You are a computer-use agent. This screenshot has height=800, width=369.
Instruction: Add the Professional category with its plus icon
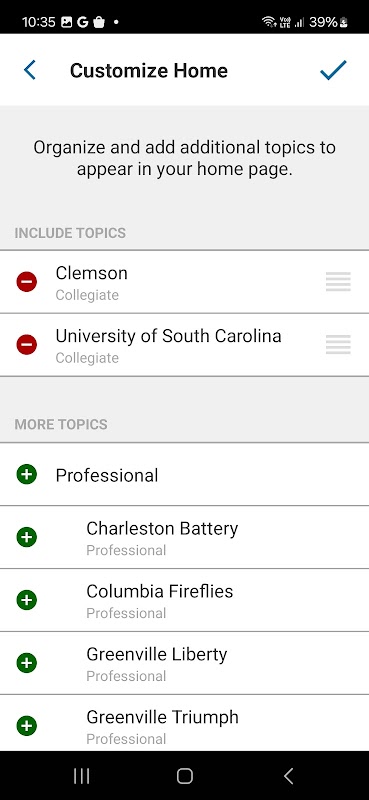[x=27, y=474]
